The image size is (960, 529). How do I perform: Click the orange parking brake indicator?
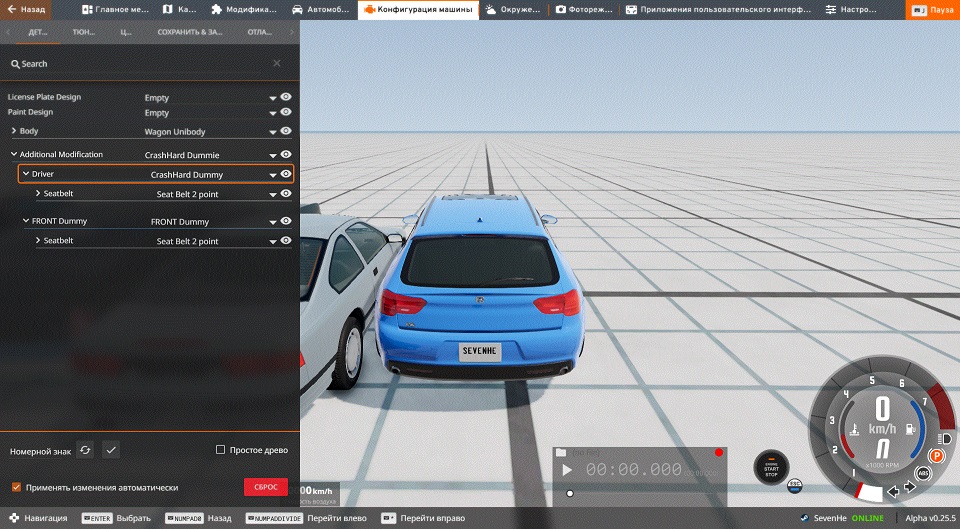coord(937,455)
